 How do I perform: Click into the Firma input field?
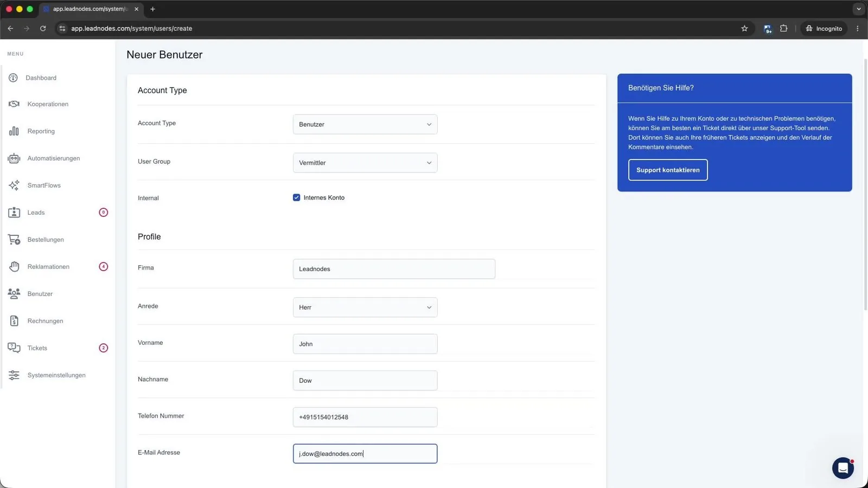click(x=394, y=269)
